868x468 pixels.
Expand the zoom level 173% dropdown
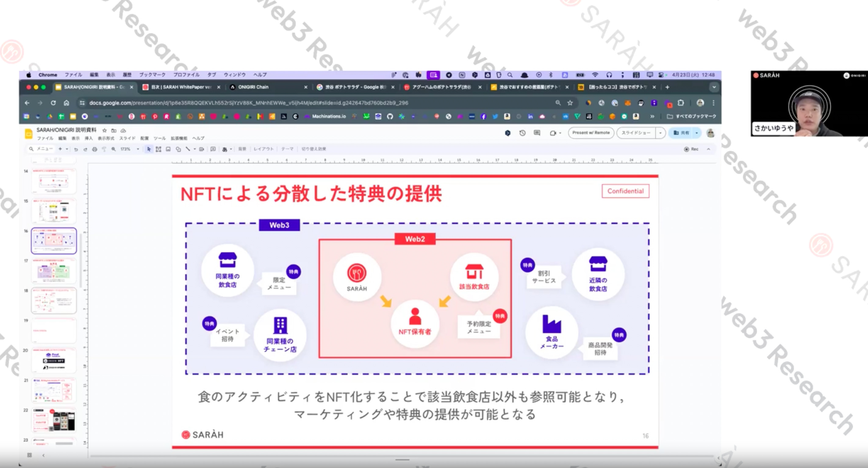pyautogui.click(x=138, y=149)
